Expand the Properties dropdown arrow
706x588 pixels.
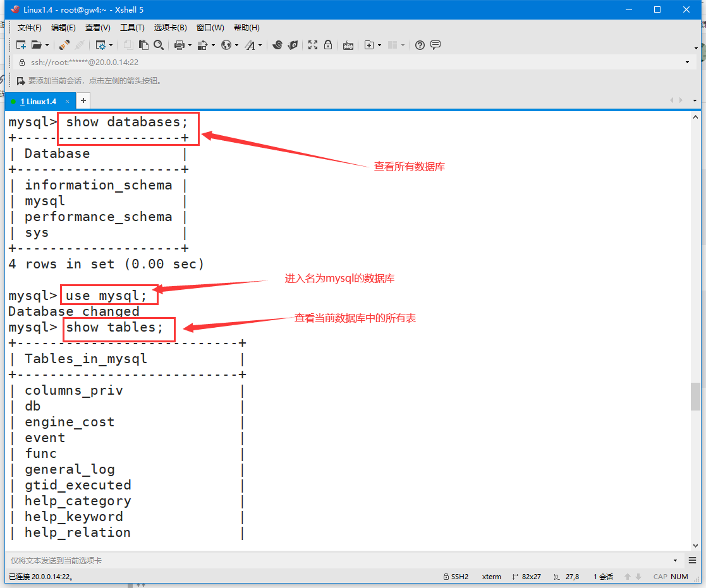(111, 45)
